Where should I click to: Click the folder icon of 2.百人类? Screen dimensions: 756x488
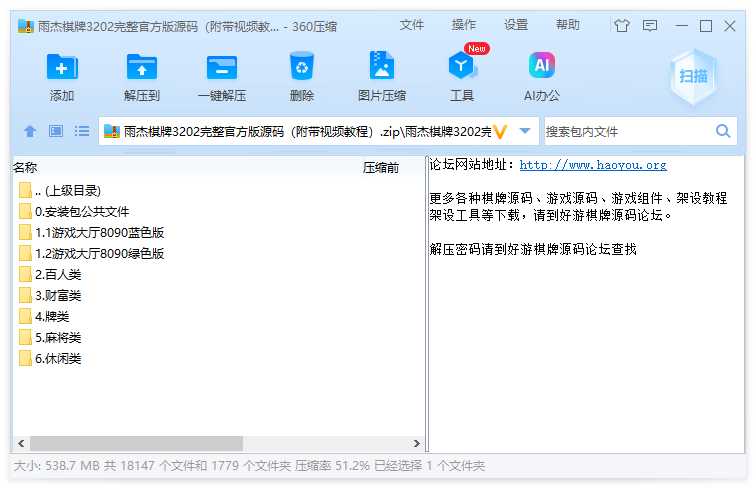tap(26, 274)
